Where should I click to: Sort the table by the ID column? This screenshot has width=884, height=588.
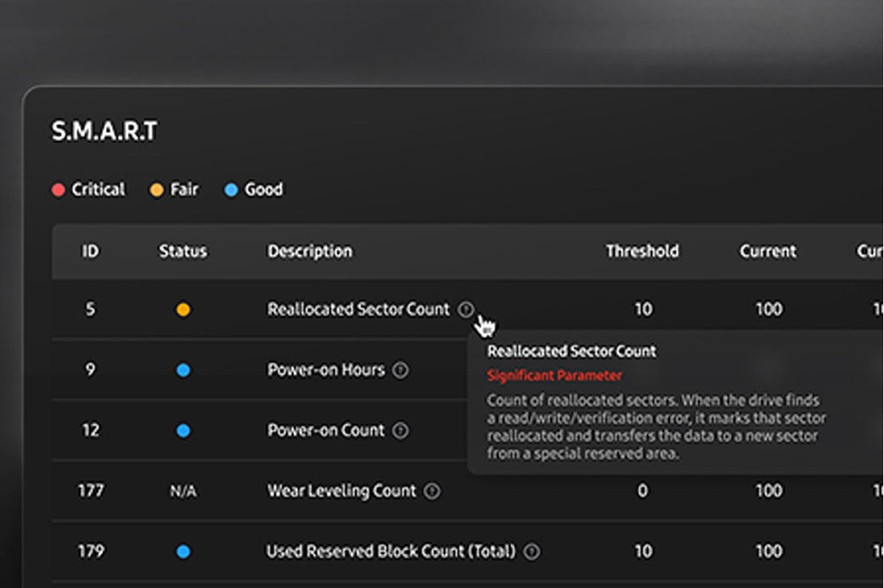90,251
